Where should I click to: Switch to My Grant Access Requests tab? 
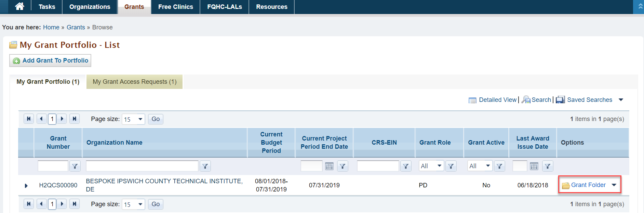pos(135,82)
